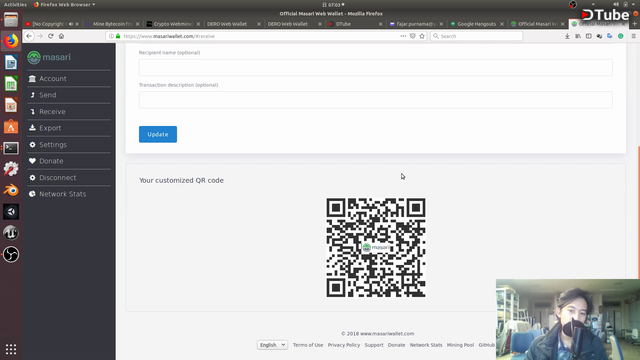Open Terminal from the dock

pos(11,148)
